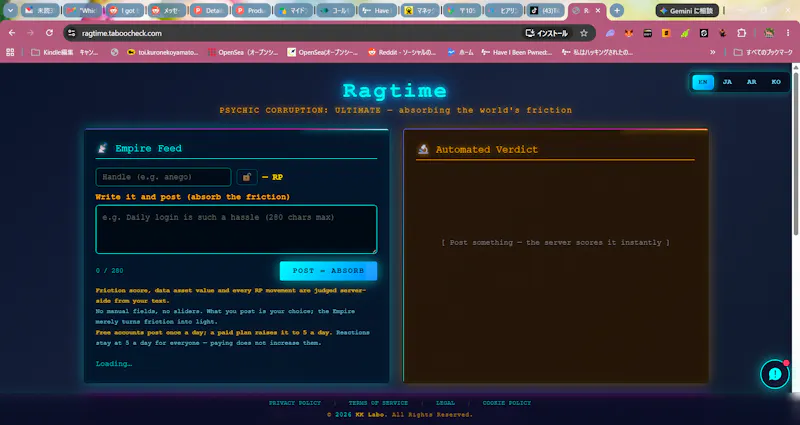Click the 'Post something' verdict placeholder text

[x=555, y=242]
